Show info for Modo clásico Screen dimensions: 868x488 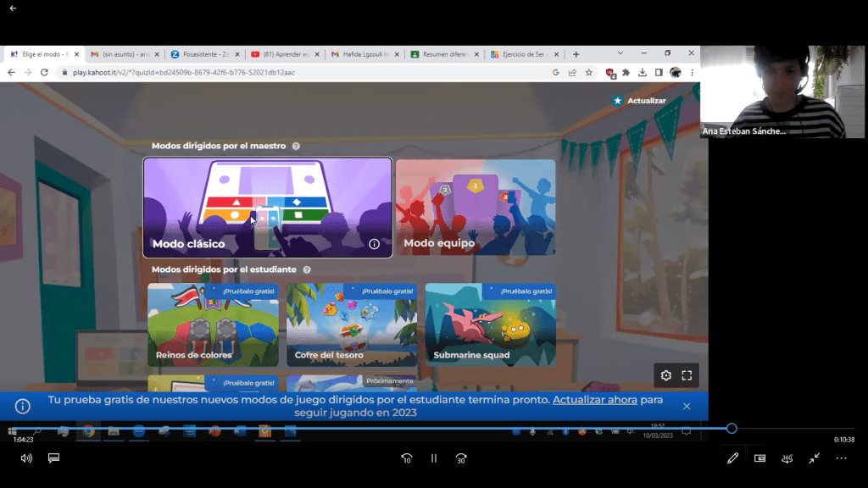(x=374, y=244)
